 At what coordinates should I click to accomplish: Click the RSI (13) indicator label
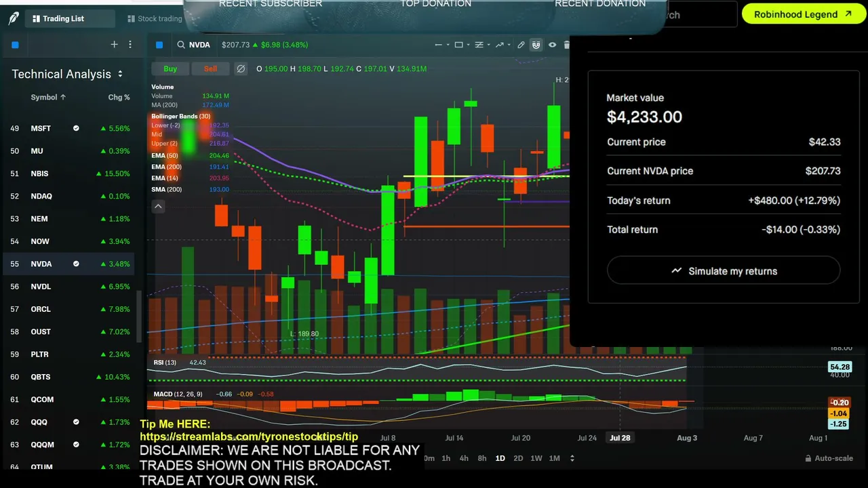165,362
